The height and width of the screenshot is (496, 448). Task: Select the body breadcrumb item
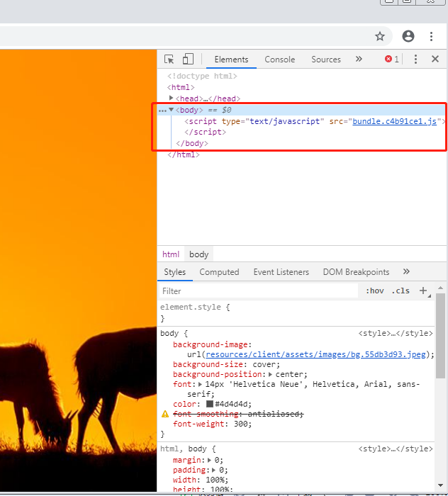[198, 254]
